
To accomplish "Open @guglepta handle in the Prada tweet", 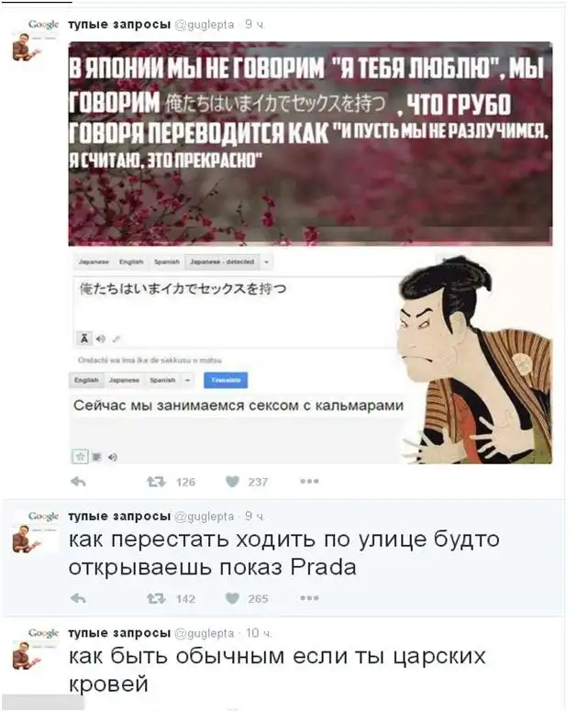I will click(x=205, y=517).
